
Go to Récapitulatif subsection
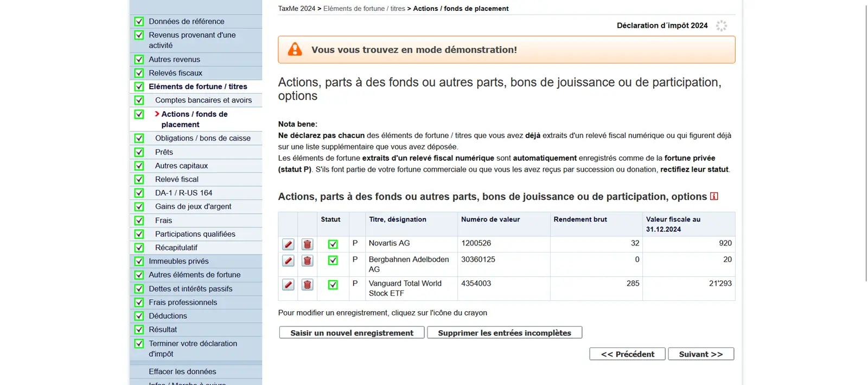[x=176, y=248]
